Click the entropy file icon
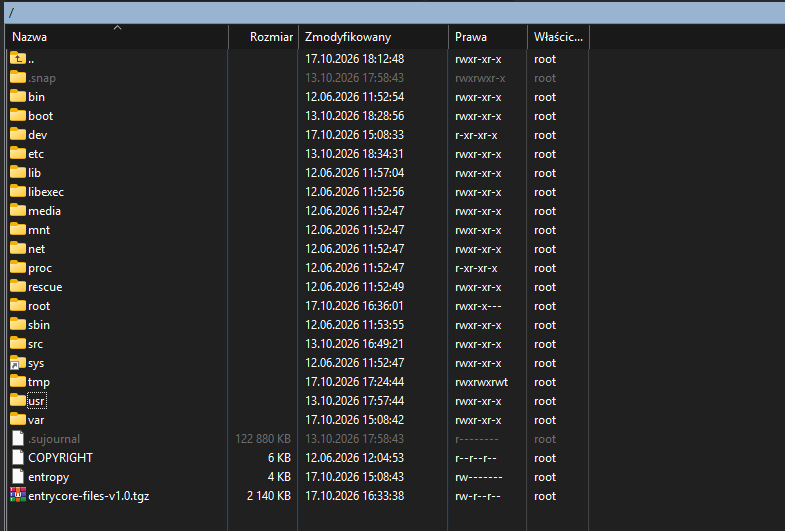Viewport: 785px width, 531px height. pos(18,476)
